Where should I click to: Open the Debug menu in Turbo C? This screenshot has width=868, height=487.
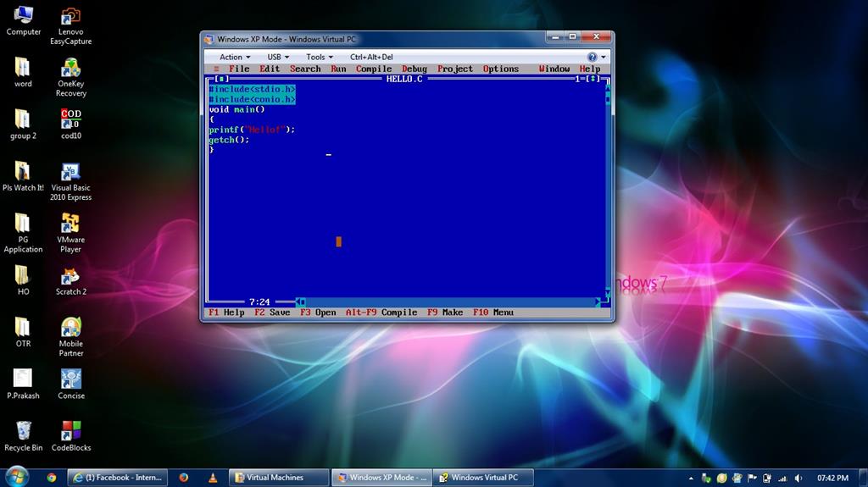coord(414,69)
